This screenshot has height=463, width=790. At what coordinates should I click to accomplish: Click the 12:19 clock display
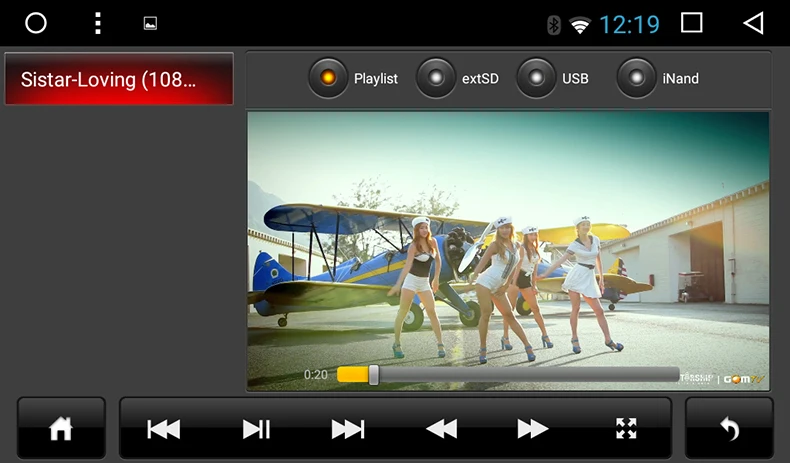point(629,24)
